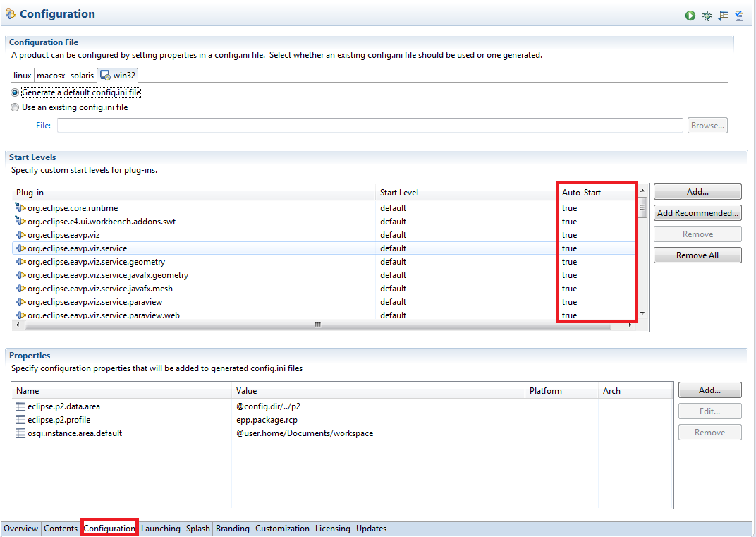756x537 pixels.
Task: Click the org.eclipse.core.runtime plug-in icon
Action: coord(20,207)
